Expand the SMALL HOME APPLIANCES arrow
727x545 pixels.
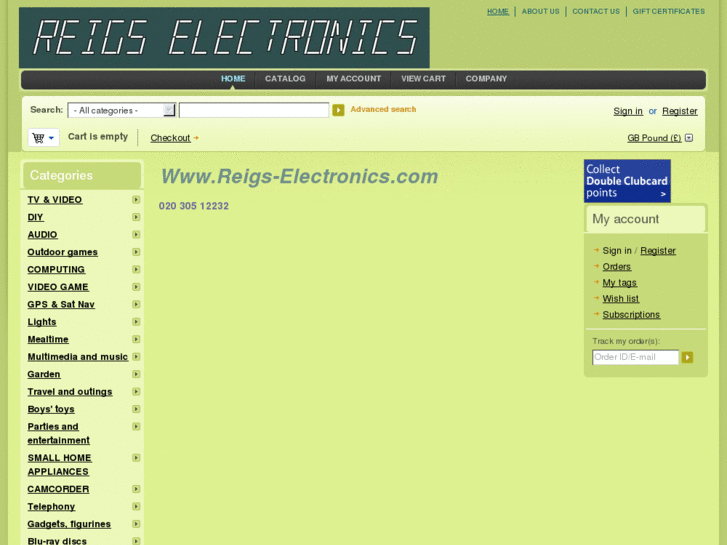(136, 458)
